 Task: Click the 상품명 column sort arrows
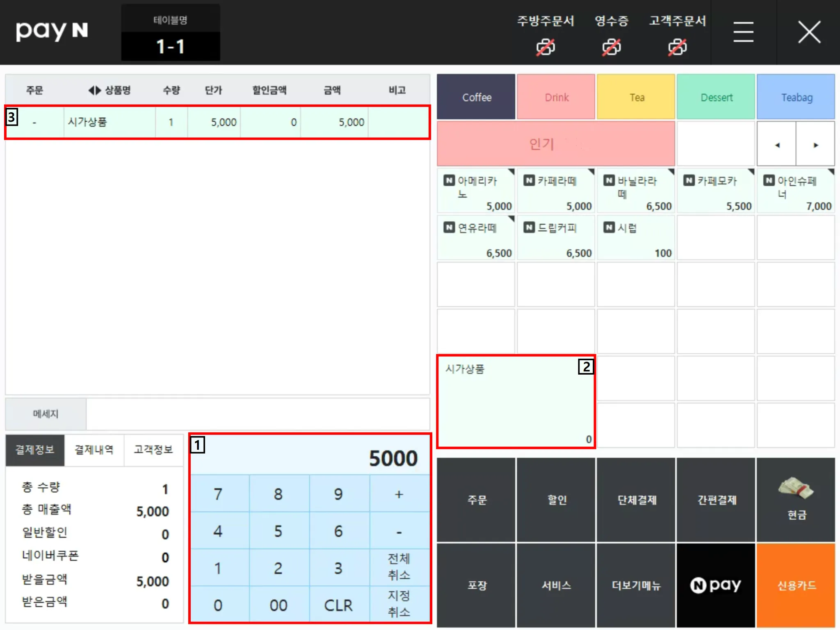tap(95, 90)
